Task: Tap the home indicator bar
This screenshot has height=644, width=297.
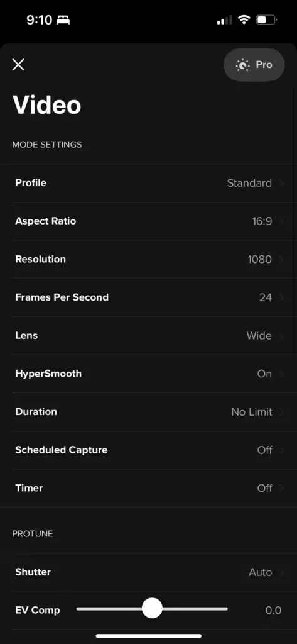Action: click(148, 636)
